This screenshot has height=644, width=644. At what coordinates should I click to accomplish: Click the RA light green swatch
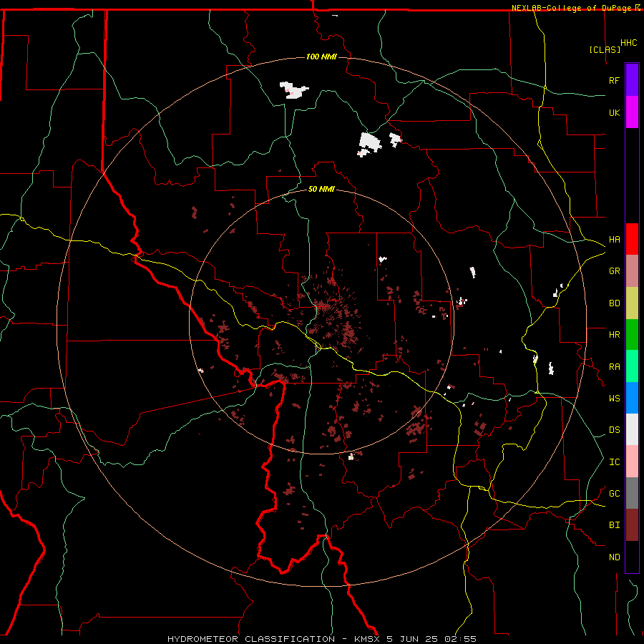click(x=632, y=366)
